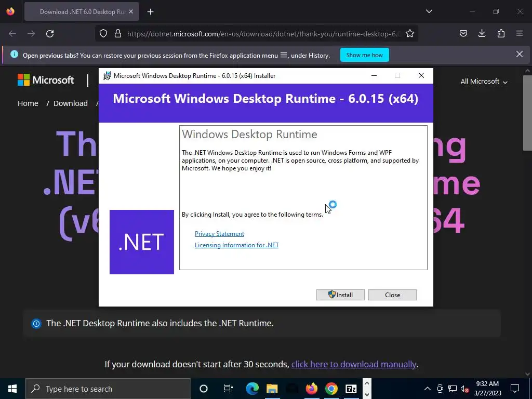Viewport: 532px width, 399px height.
Task: Open the Firefox extensions puzzle icon
Action: point(501,33)
